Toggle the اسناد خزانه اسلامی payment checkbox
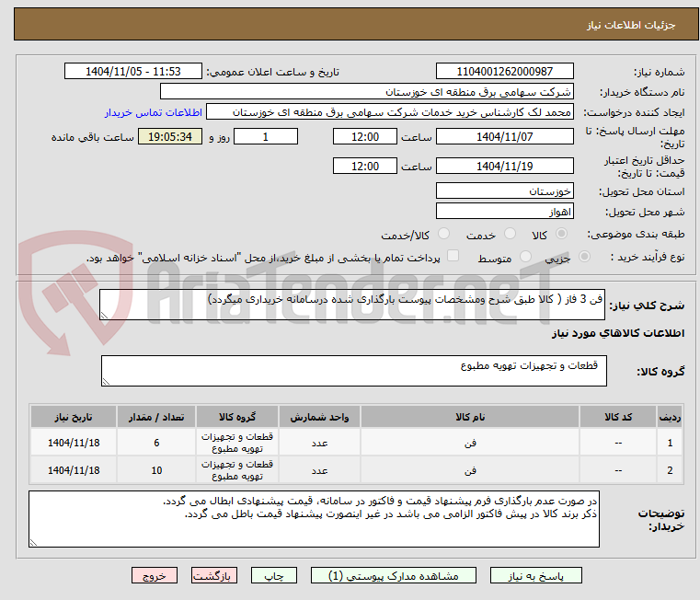This screenshot has width=700, height=600. 453,256
